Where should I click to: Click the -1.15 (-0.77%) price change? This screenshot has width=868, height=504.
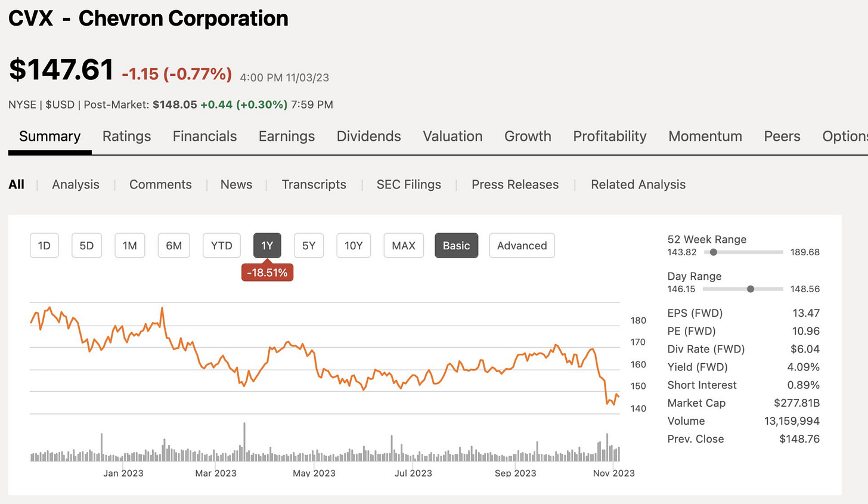tap(176, 74)
